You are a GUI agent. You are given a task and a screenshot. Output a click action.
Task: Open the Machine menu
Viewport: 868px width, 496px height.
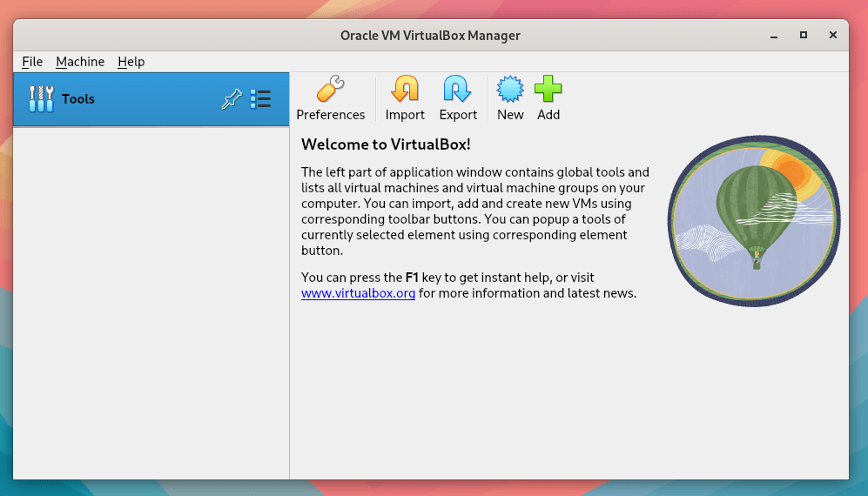[80, 62]
